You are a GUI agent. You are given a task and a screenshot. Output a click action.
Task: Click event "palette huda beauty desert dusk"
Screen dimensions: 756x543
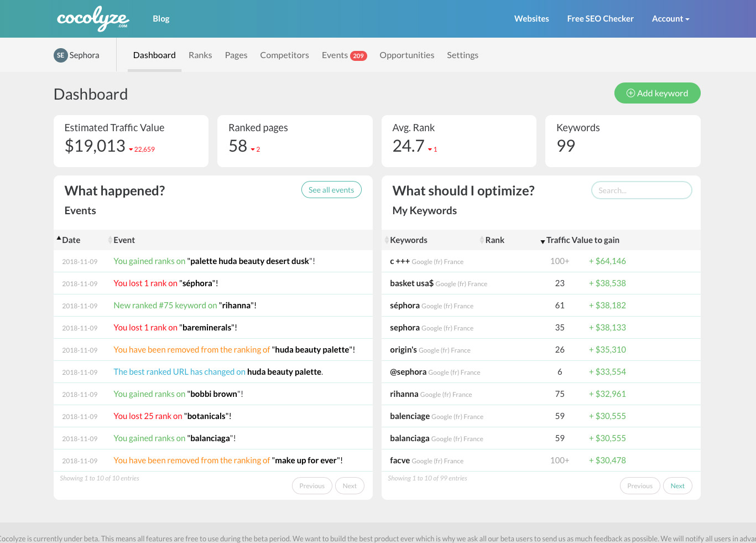point(214,261)
